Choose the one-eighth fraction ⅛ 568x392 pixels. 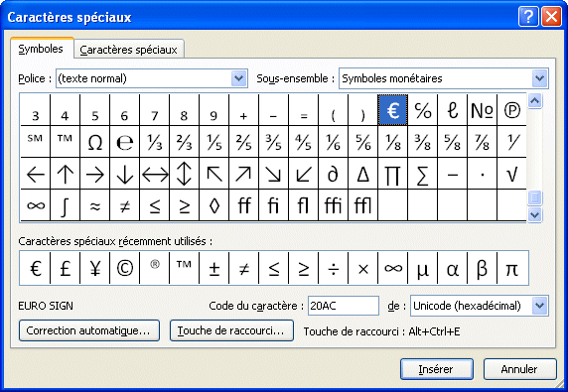tap(392, 142)
